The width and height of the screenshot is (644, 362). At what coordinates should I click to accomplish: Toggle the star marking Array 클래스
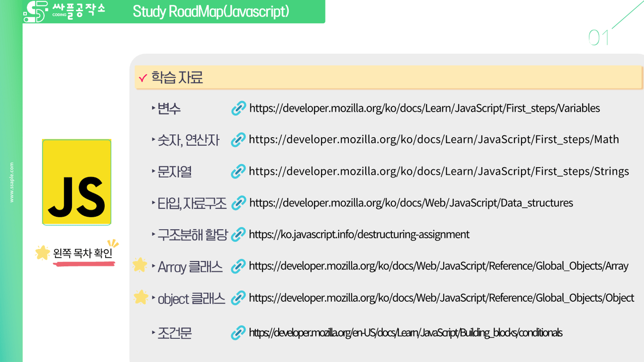tap(139, 265)
